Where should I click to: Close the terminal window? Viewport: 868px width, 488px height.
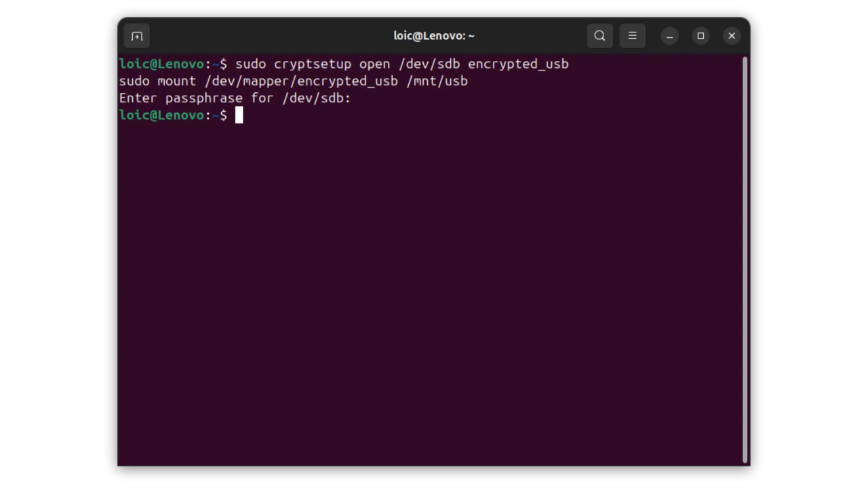point(732,36)
